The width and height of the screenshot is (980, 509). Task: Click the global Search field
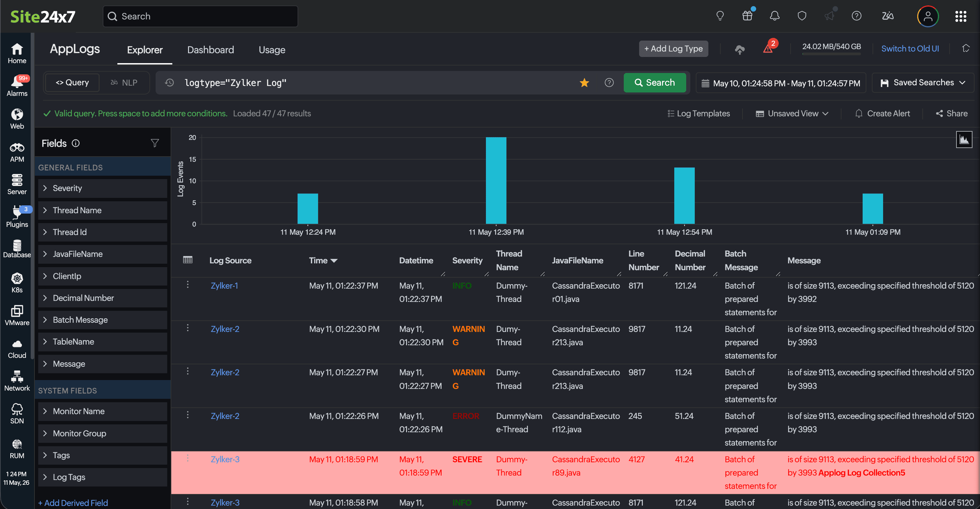point(201,16)
